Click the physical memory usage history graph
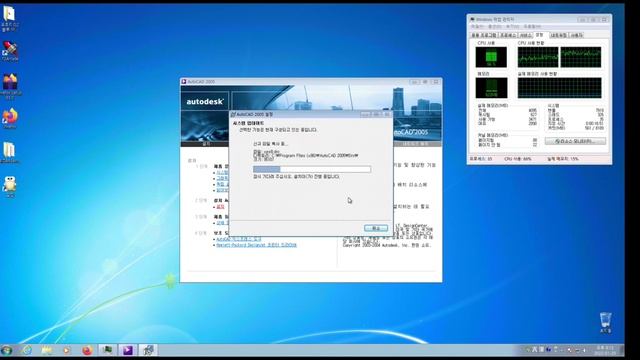Screen dimensions: 640x360 559,88
